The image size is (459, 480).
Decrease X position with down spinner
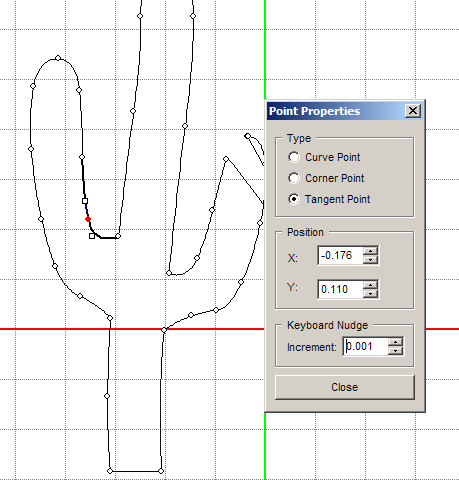(x=370, y=260)
